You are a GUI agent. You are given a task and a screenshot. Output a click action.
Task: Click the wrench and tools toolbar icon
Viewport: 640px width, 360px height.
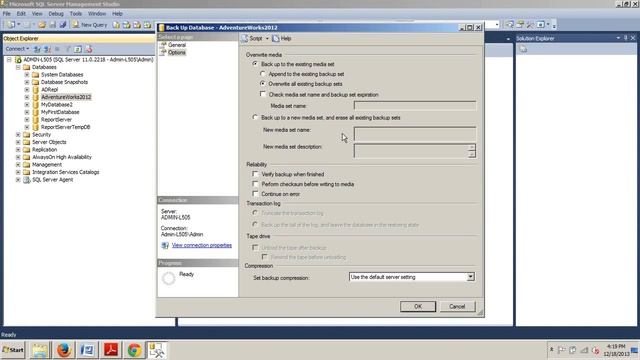(x=530, y=25)
